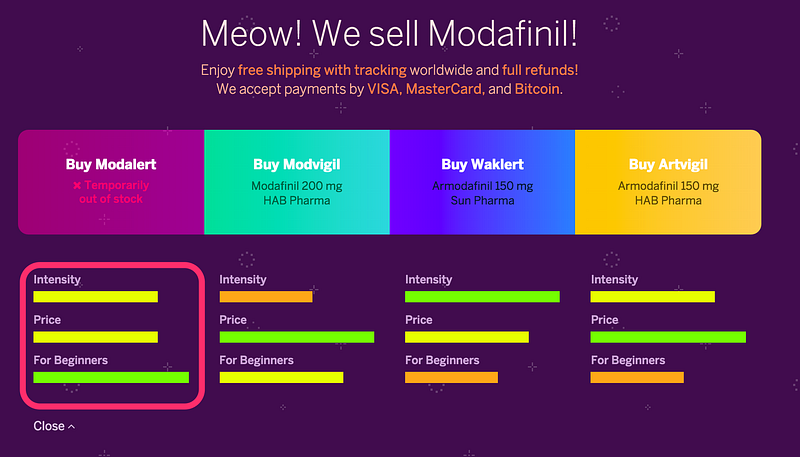Click the MasterCard payment link

445,89
